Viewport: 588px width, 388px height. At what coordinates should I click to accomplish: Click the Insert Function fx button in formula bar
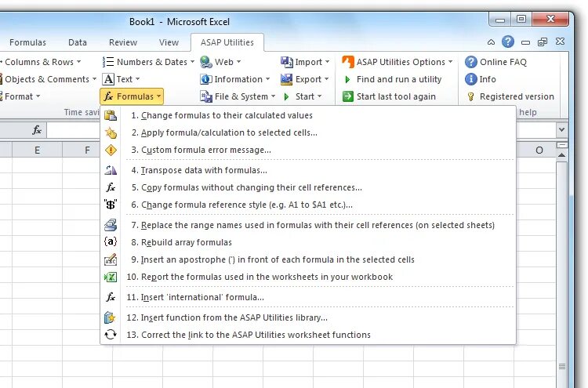click(36, 130)
